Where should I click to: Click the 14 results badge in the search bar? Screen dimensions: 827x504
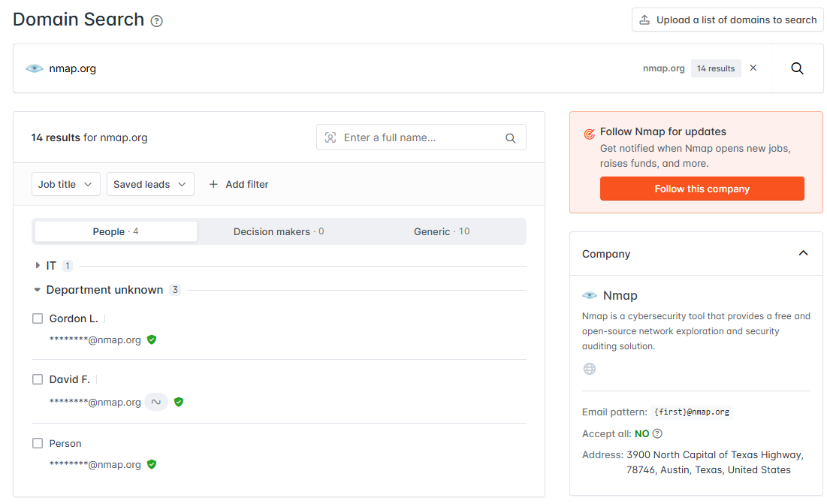coord(716,68)
